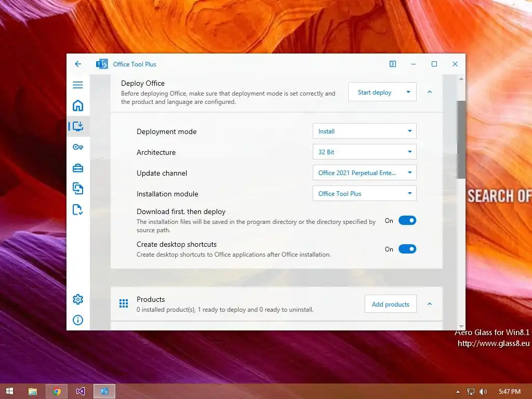
Task: Collapse the Deploy Office section
Action: (430, 92)
